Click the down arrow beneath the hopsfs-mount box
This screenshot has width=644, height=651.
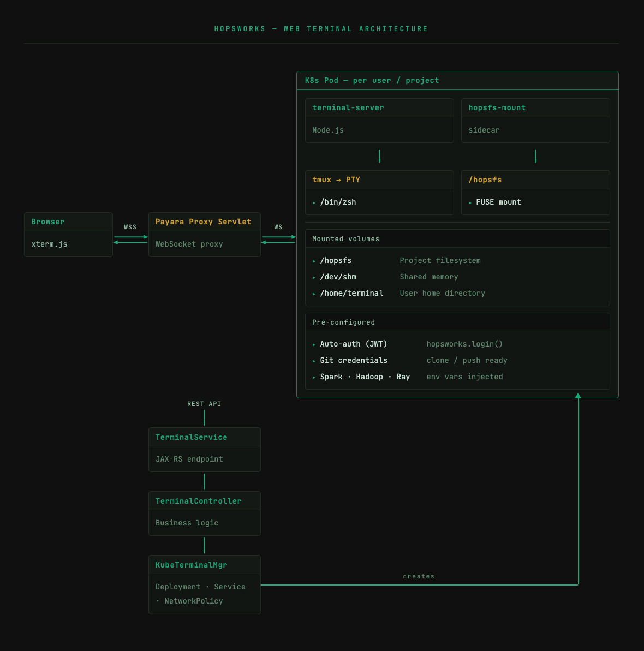coord(535,157)
